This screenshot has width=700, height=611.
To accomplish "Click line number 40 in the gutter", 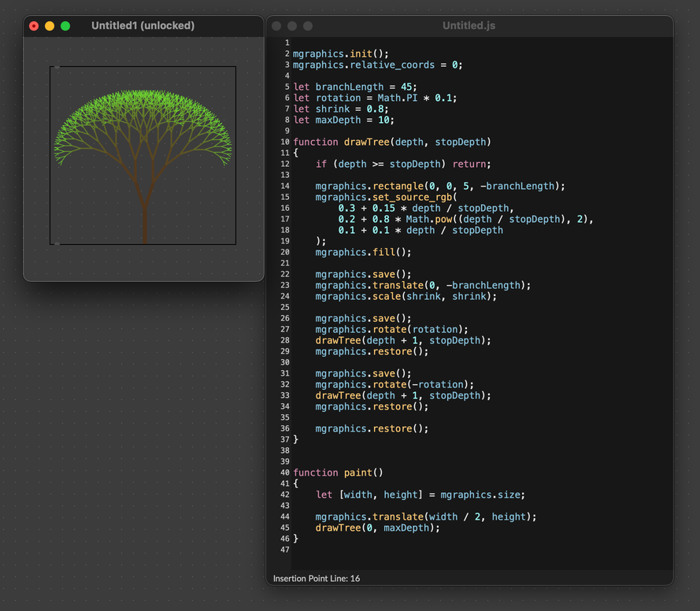I will click(x=285, y=473).
